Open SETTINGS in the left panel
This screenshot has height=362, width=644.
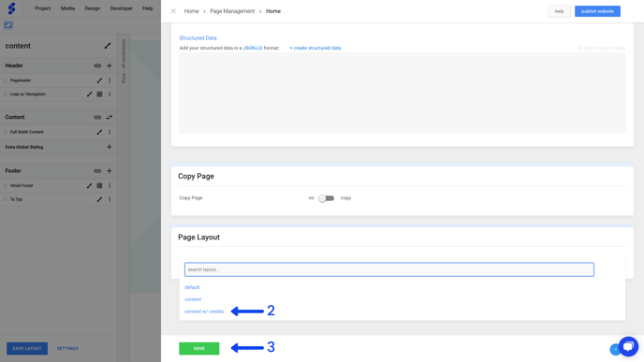pos(67,349)
